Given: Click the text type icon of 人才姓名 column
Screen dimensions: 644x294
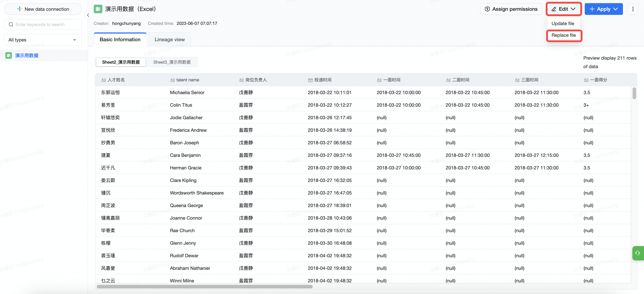Looking at the screenshot, I should pyautogui.click(x=103, y=80).
